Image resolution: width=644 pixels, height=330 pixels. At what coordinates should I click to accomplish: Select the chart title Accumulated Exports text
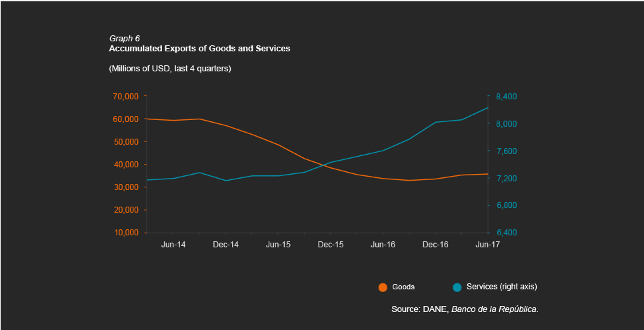coord(199,49)
